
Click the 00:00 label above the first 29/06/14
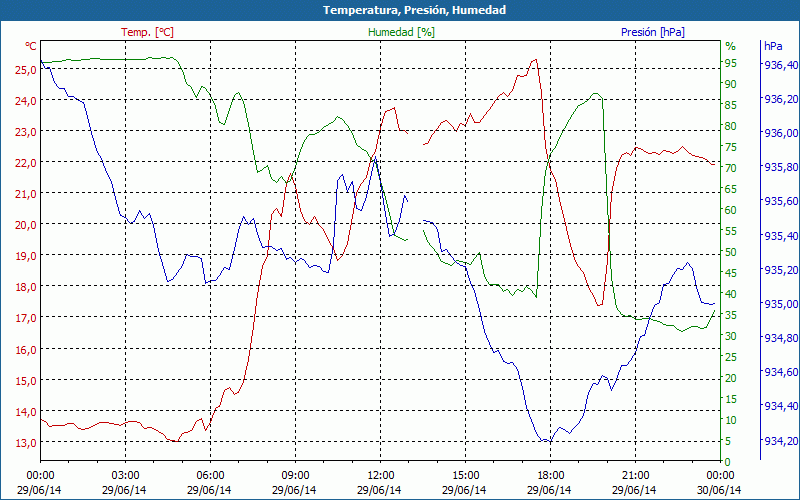(40, 477)
